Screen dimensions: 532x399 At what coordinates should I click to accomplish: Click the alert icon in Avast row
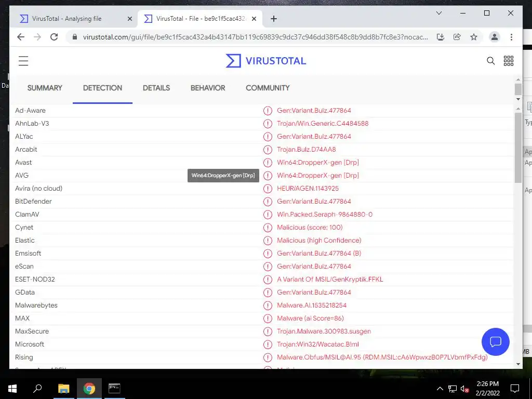coord(268,163)
